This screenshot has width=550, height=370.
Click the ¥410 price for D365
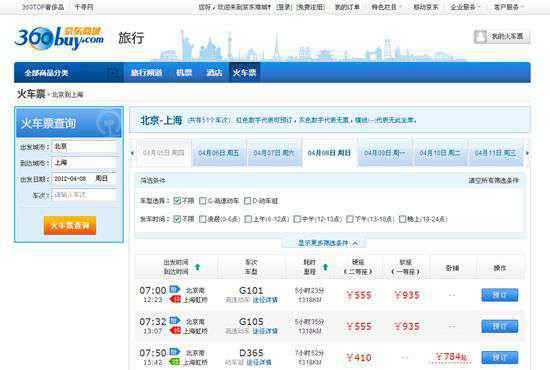coord(358,358)
